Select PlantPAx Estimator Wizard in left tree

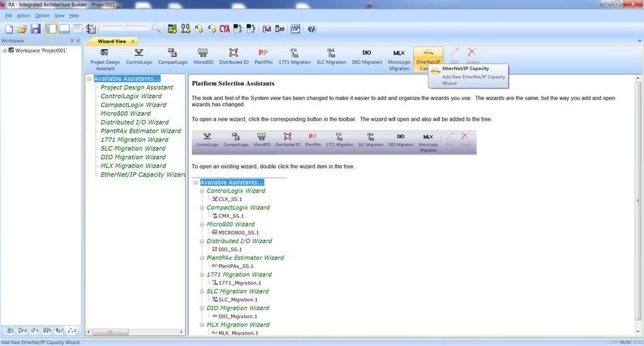pyautogui.click(x=141, y=131)
